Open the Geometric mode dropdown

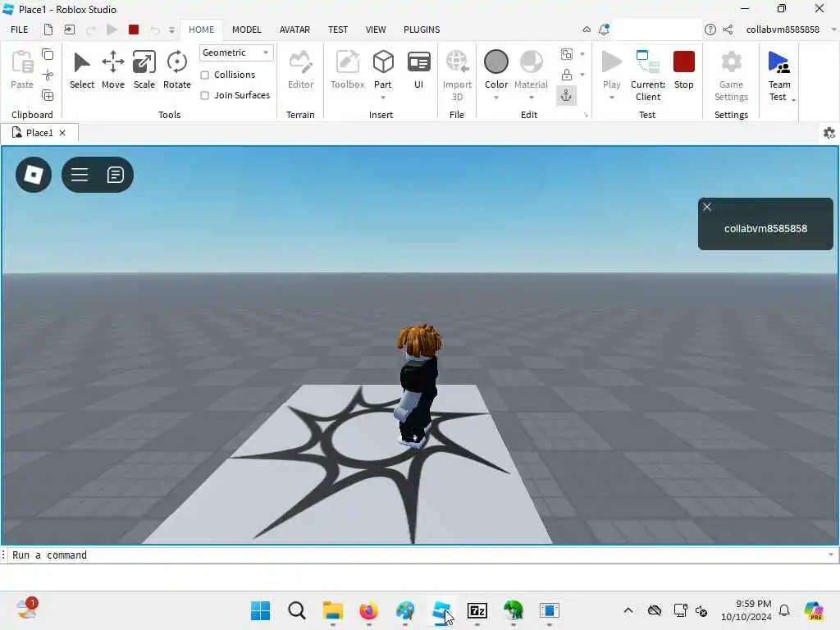point(236,52)
